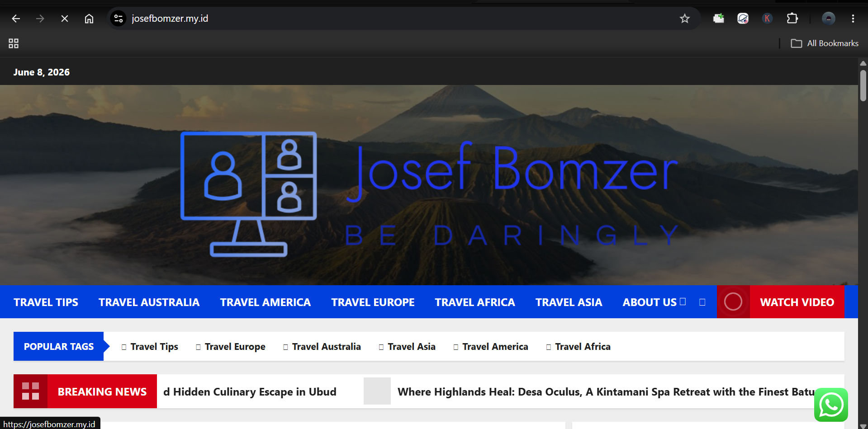
Task: Click the page vertical scrollbar thumb
Action: (863, 85)
